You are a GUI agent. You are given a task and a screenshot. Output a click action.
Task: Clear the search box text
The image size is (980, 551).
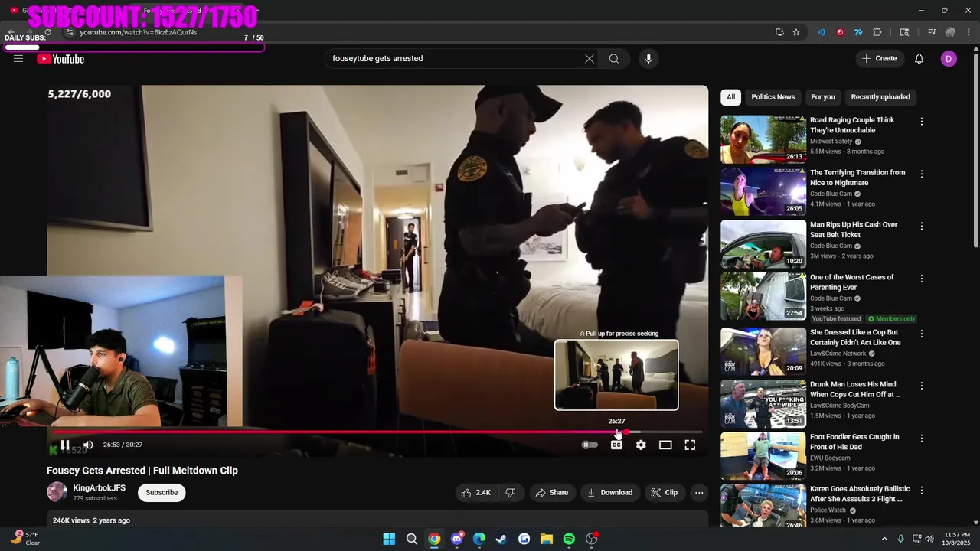(x=590, y=59)
